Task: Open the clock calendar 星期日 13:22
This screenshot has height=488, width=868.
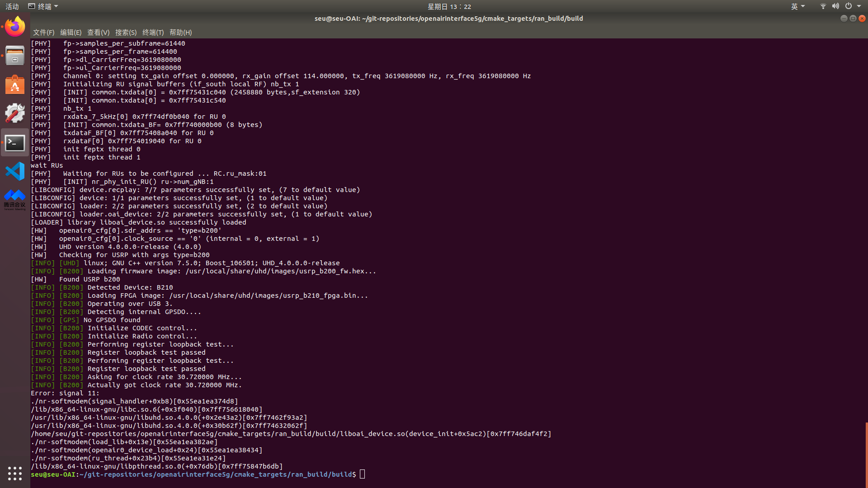Action: click(x=449, y=6)
